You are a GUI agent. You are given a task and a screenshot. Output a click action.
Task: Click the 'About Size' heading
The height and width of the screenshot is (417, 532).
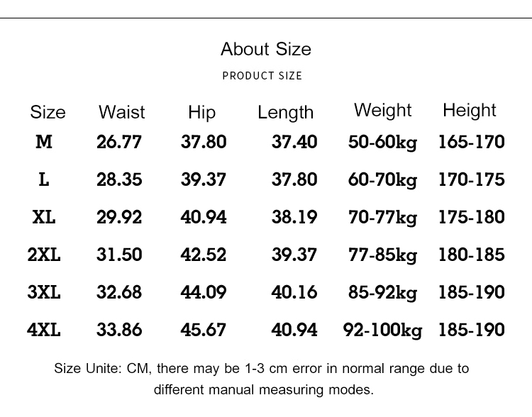(x=265, y=49)
